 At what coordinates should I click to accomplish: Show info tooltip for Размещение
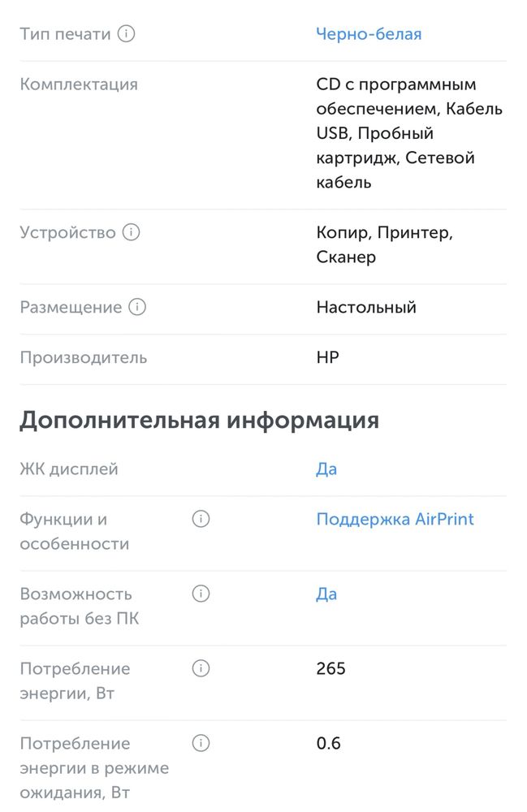click(x=137, y=307)
